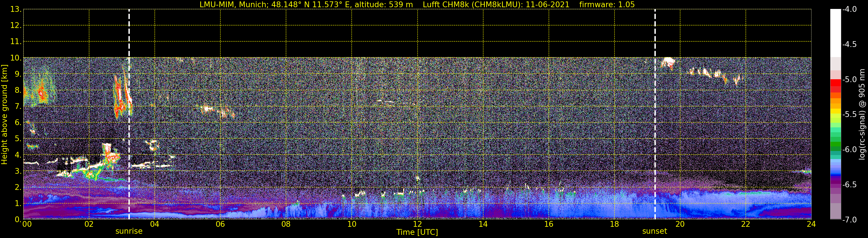Click the '10' tick on the time axis
Viewport: 868px width, 238px height.
click(352, 224)
